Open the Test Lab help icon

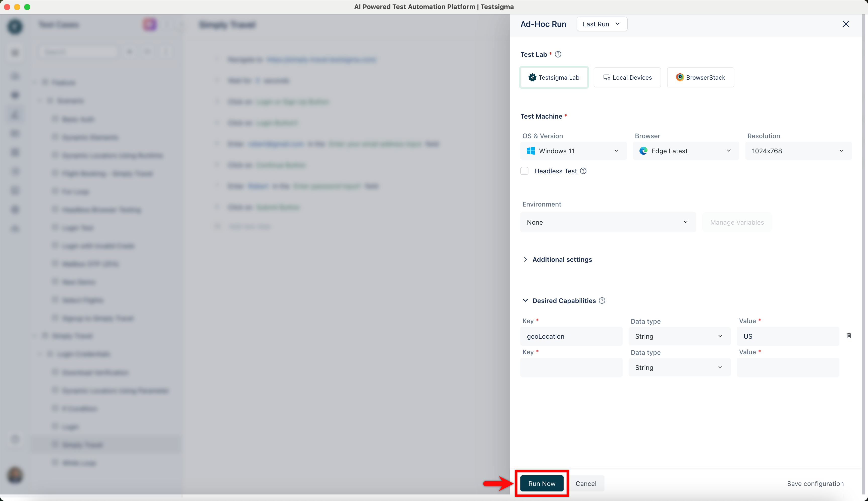558,54
